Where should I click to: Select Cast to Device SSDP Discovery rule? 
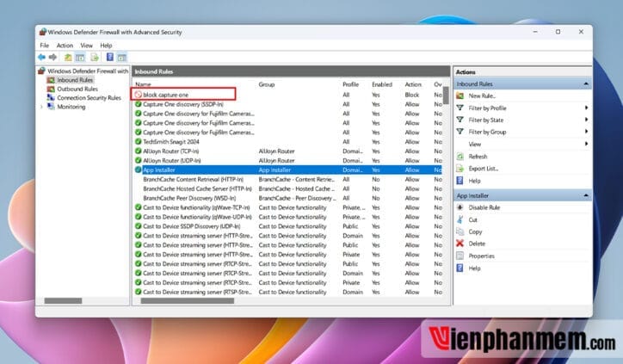pos(288,226)
